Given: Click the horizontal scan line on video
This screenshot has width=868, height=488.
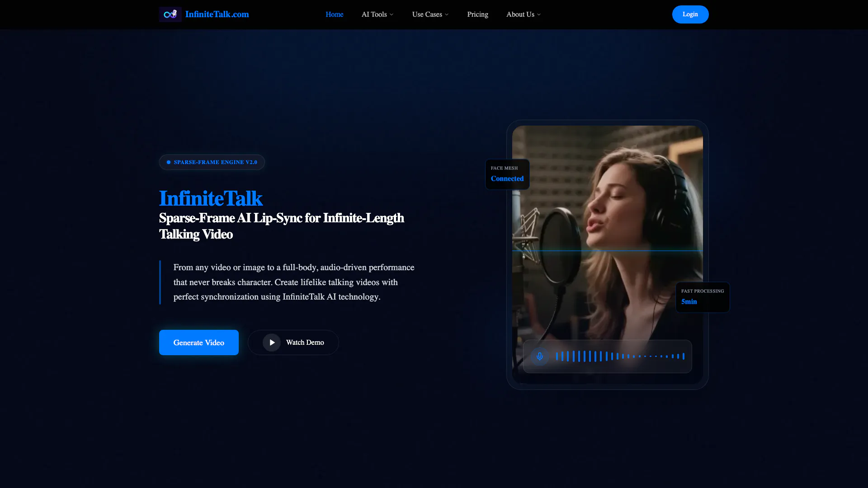Looking at the screenshot, I should click(x=607, y=250).
